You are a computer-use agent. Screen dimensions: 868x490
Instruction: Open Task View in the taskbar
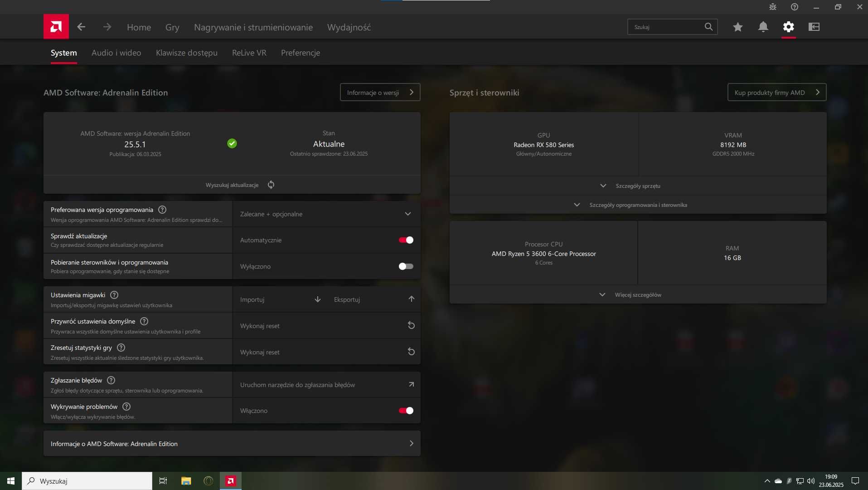click(163, 481)
